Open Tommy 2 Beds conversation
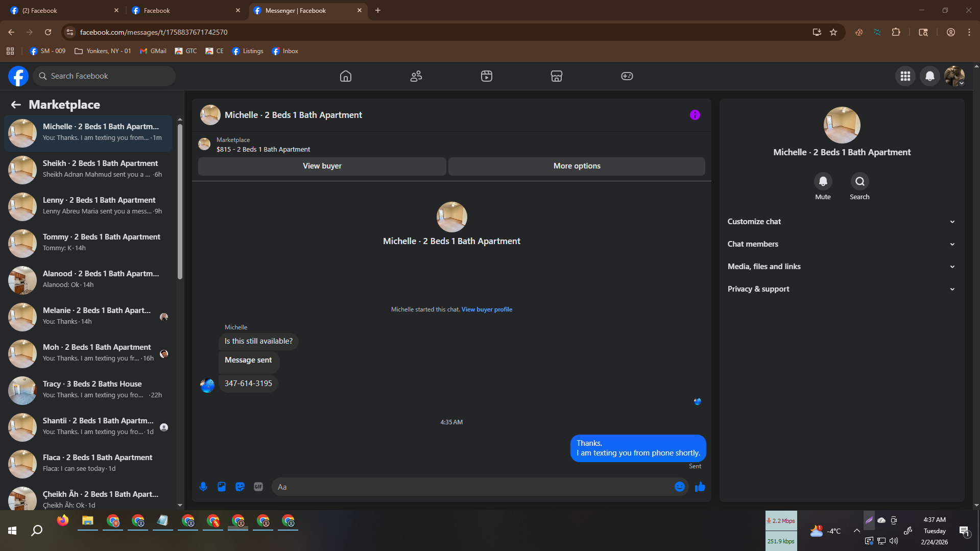Image resolution: width=980 pixels, height=551 pixels. click(88, 244)
